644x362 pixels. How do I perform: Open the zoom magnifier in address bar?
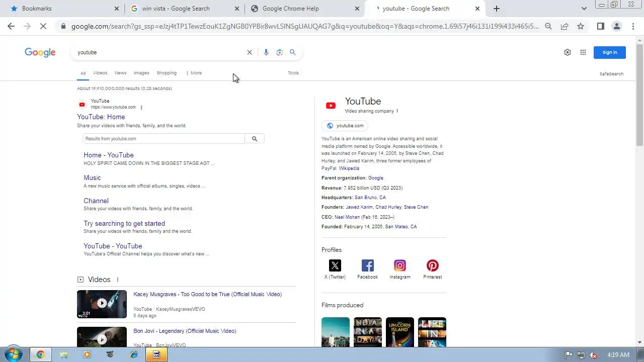coord(548,26)
